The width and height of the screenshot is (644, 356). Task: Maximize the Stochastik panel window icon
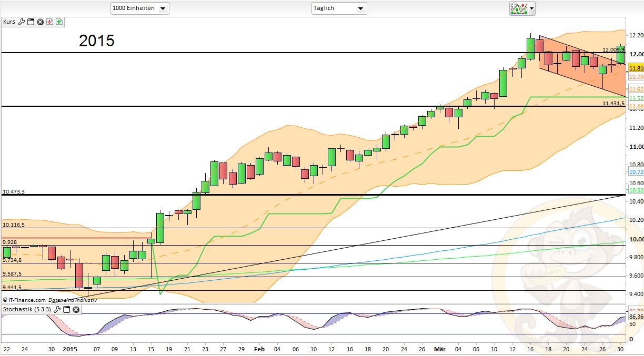(x=66, y=310)
